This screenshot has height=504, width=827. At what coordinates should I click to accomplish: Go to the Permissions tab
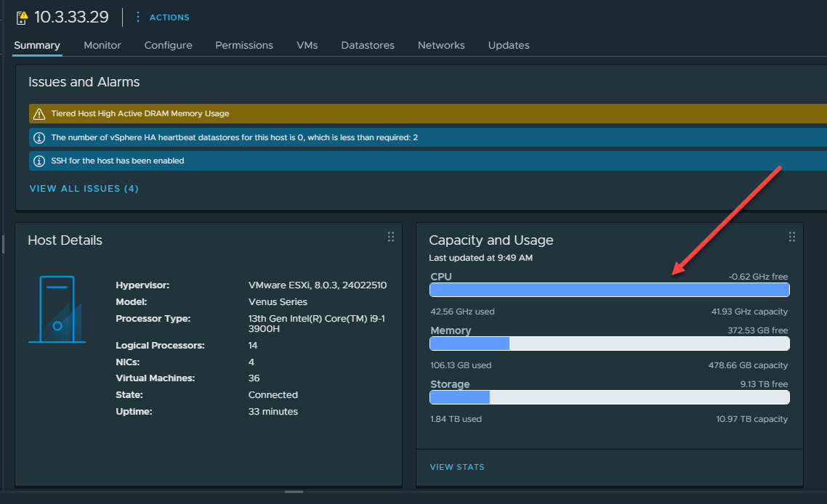coord(244,45)
